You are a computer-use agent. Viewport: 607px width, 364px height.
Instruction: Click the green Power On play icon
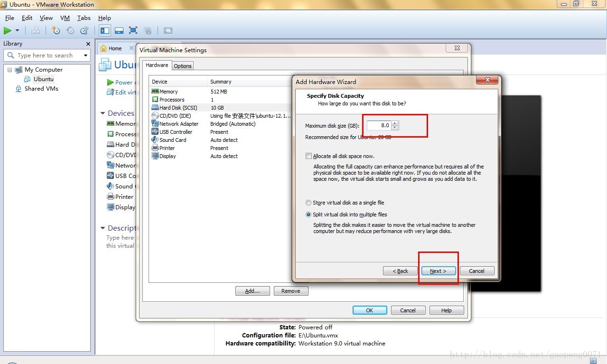[7, 30]
